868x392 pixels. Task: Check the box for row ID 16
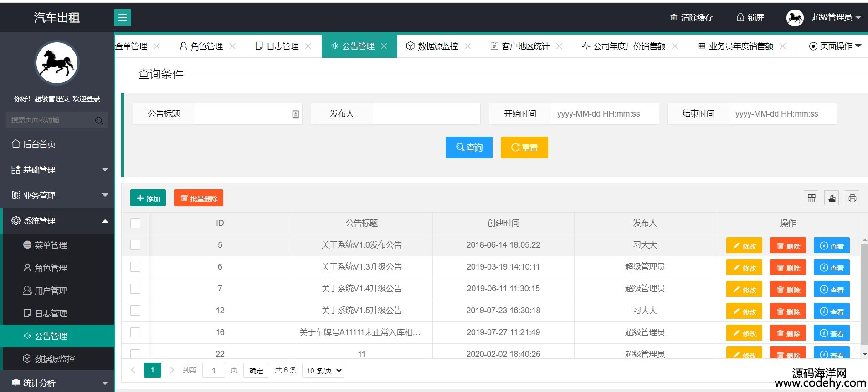[x=135, y=332]
